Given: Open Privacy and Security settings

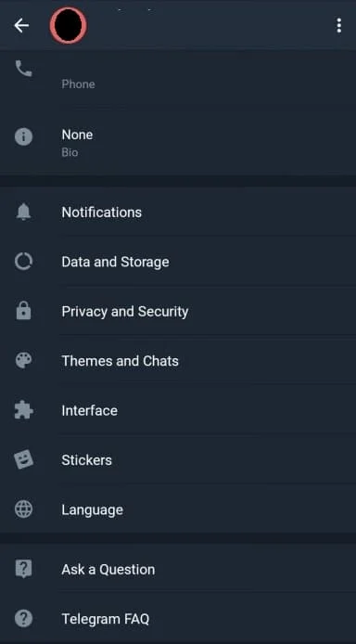Looking at the screenshot, I should 178,311.
